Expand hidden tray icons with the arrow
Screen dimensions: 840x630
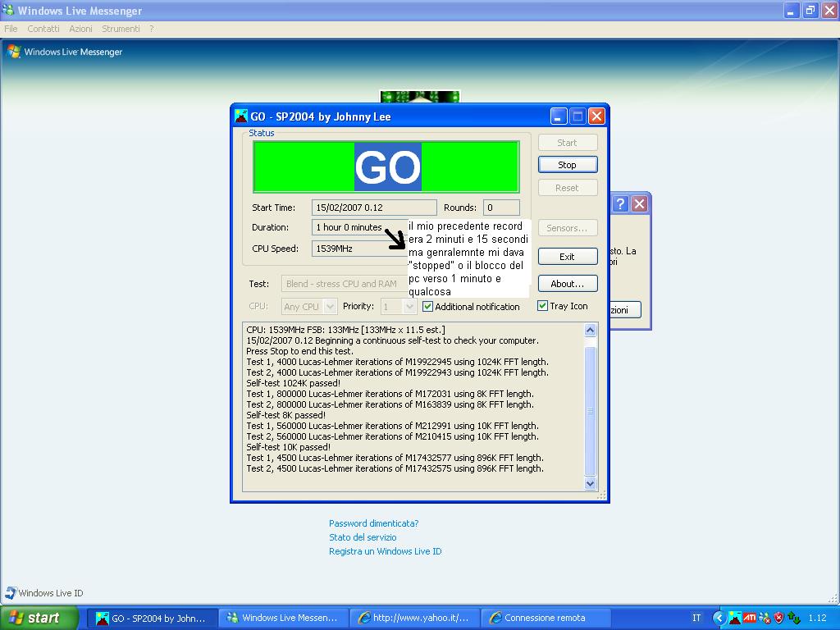[719, 618]
